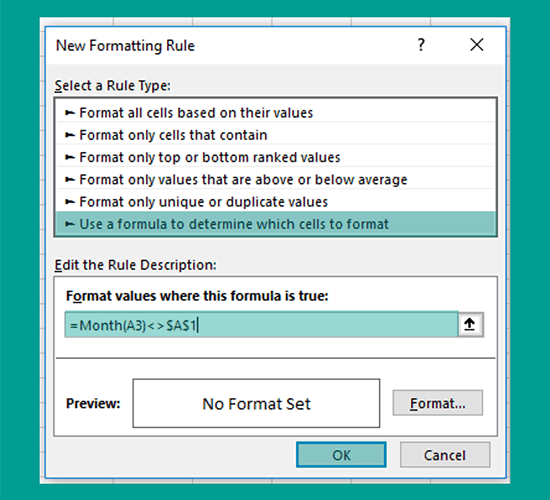Click the 'Select a Rule Type' label

point(113,86)
